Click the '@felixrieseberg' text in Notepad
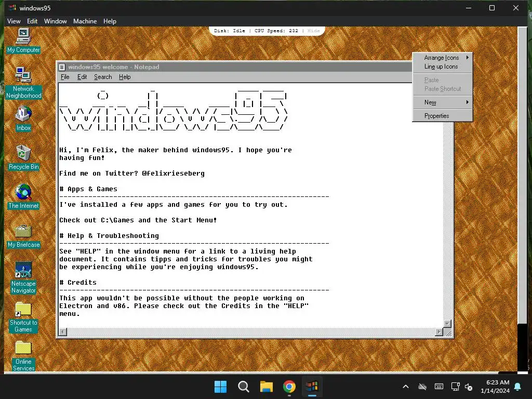The image size is (532, 399). [174, 174]
